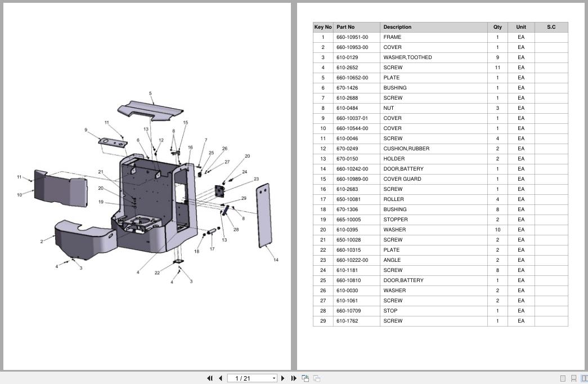Jump to the last page
The height and width of the screenshot is (384, 588).
tap(294, 378)
